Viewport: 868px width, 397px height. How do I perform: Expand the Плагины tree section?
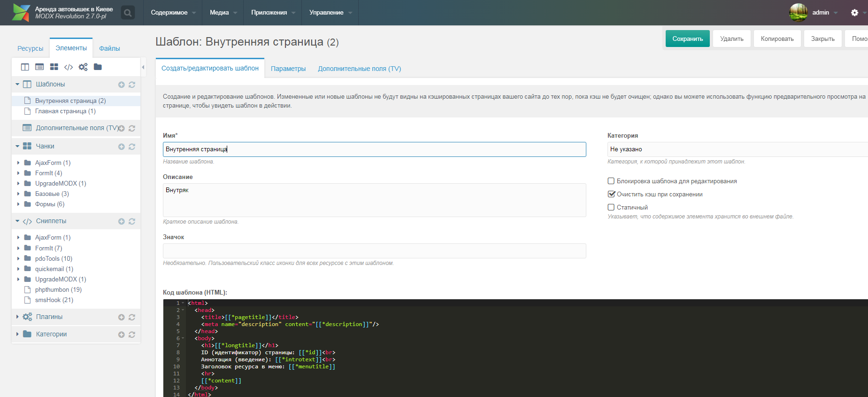17,317
